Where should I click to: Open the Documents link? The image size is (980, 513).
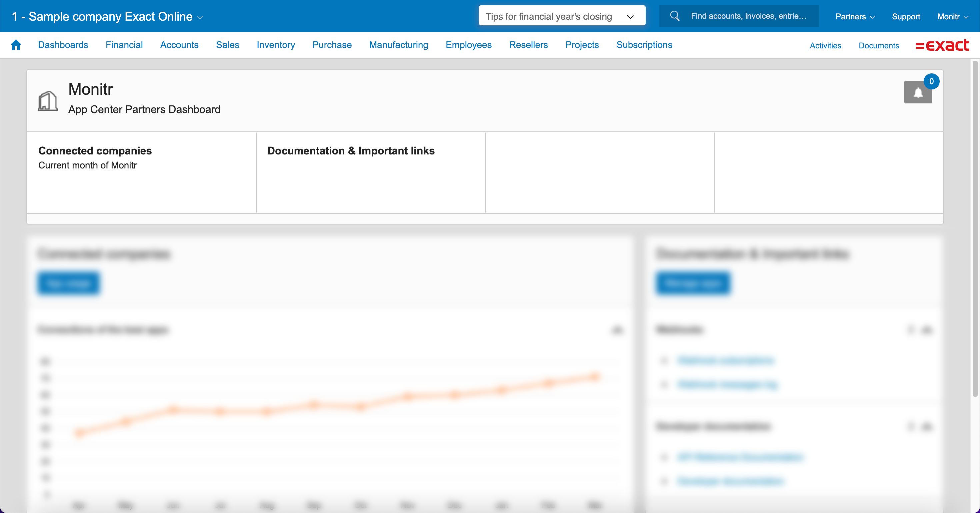click(x=878, y=45)
